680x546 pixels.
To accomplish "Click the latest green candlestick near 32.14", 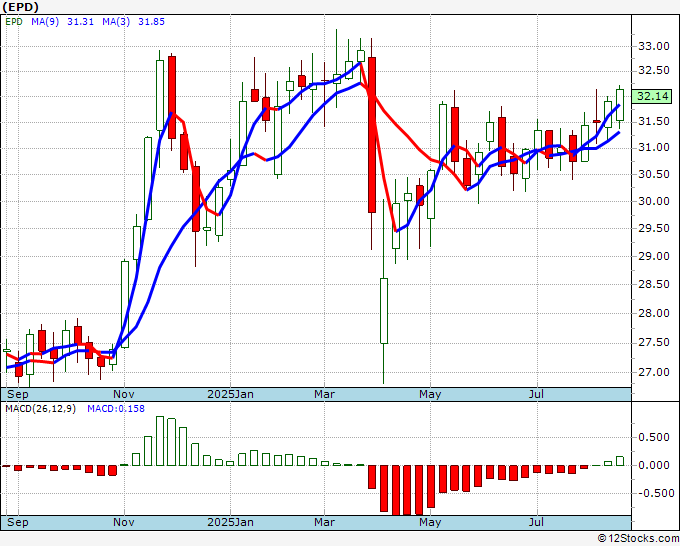I will (x=620, y=105).
